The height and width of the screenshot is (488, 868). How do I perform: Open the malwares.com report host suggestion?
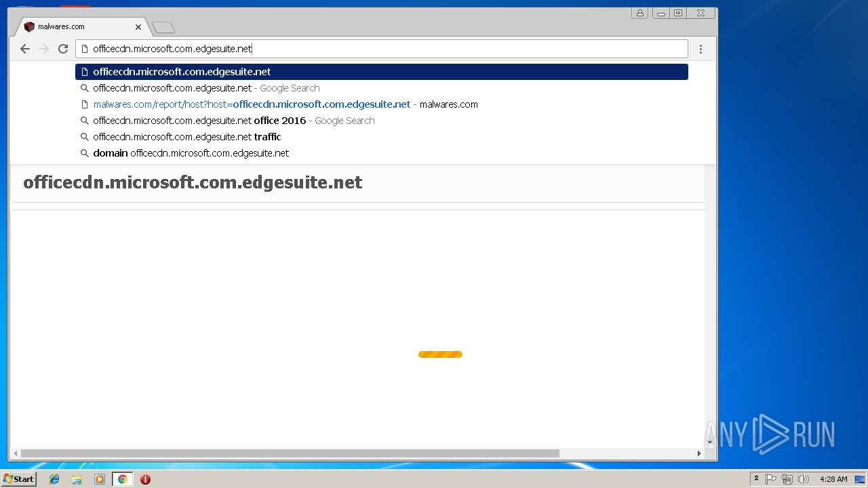pos(382,104)
